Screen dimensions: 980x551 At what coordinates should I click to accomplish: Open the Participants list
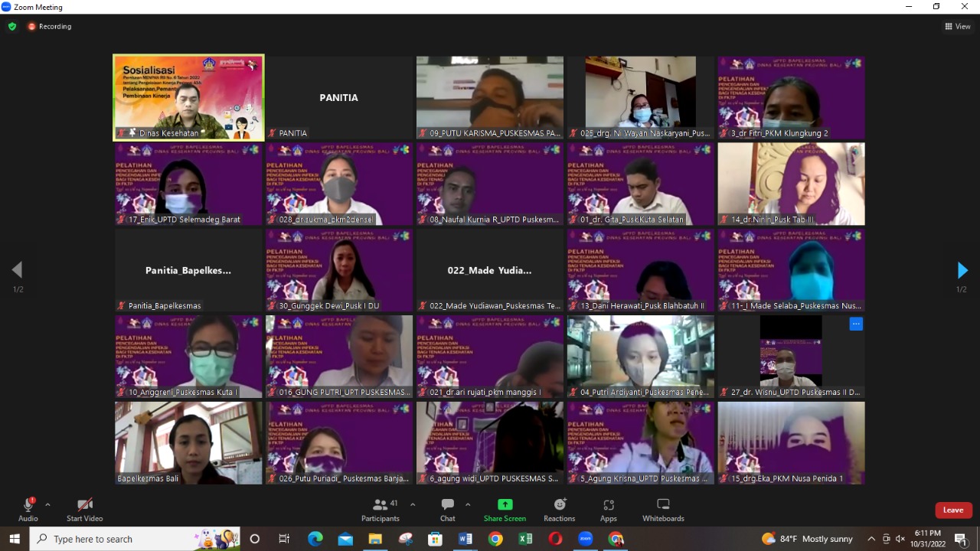tap(381, 510)
